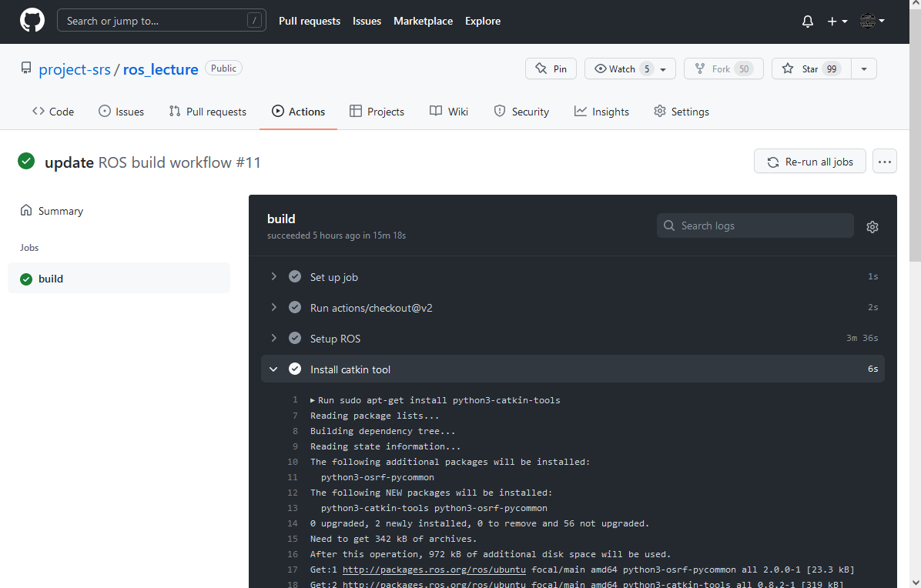921x588 pixels.
Task: Open star lists dropdown arrow
Action: 863,68
